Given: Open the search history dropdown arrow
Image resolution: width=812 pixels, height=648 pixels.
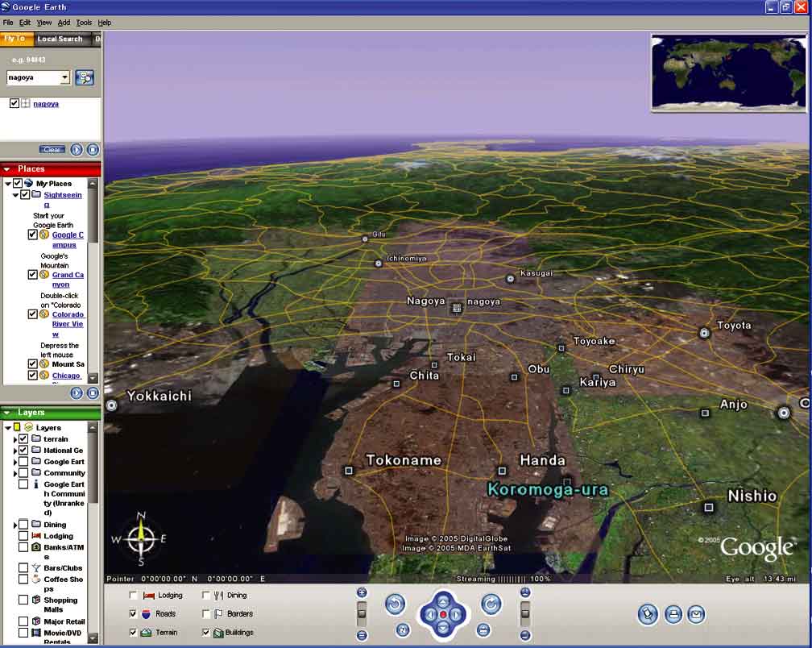Looking at the screenshot, I should [x=65, y=78].
